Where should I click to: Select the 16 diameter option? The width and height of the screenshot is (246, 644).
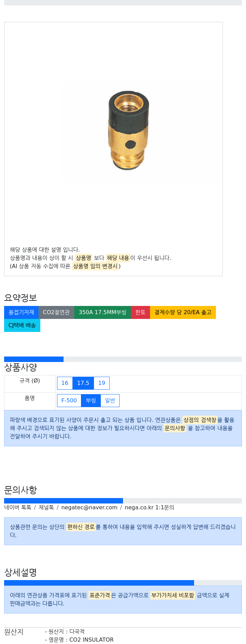[x=65, y=383]
